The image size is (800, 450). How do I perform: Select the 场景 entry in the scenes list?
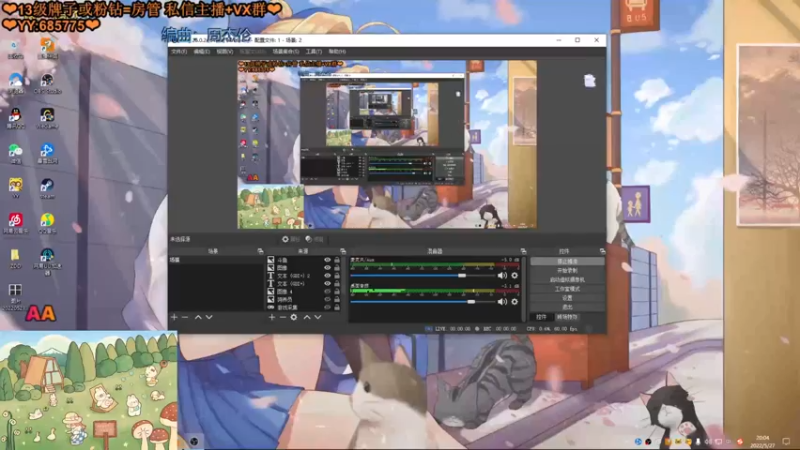pyautogui.click(x=216, y=260)
